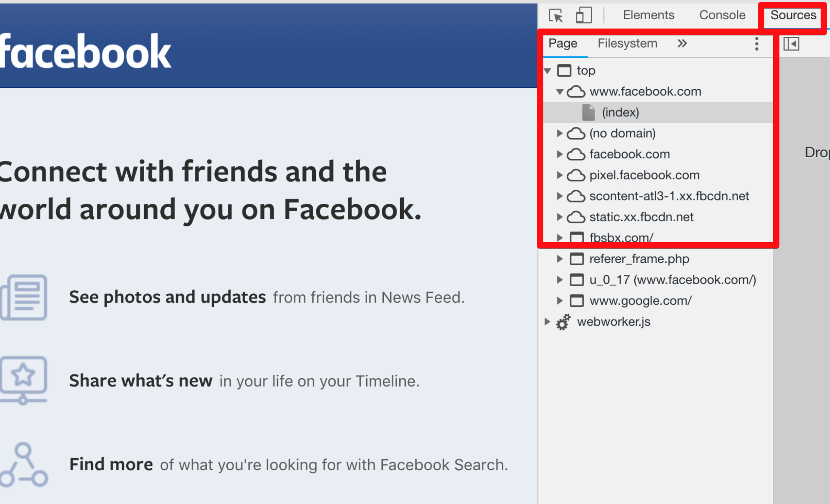The height and width of the screenshot is (504, 830).
Task: Click 'Find more' text
Action: (x=111, y=464)
